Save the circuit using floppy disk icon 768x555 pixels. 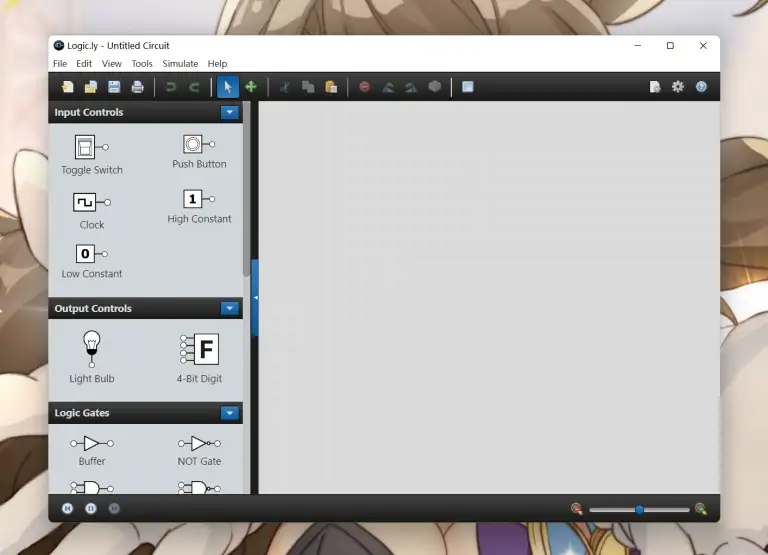pyautogui.click(x=114, y=87)
